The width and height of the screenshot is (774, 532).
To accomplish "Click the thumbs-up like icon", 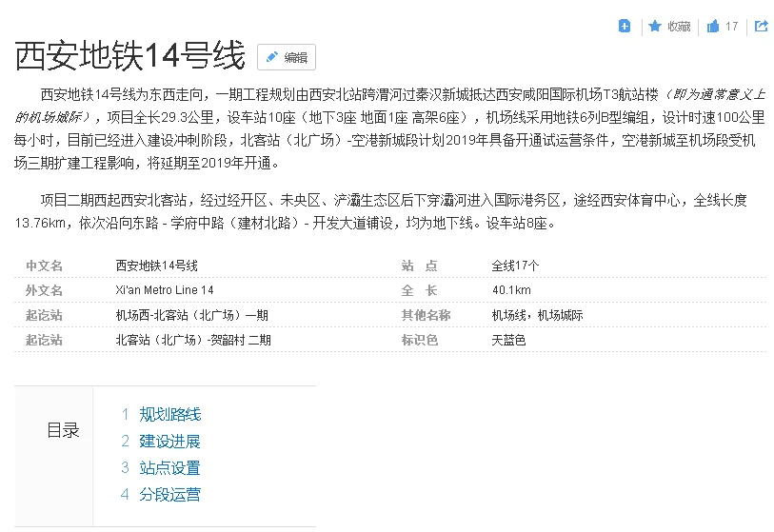I will pyautogui.click(x=713, y=26).
